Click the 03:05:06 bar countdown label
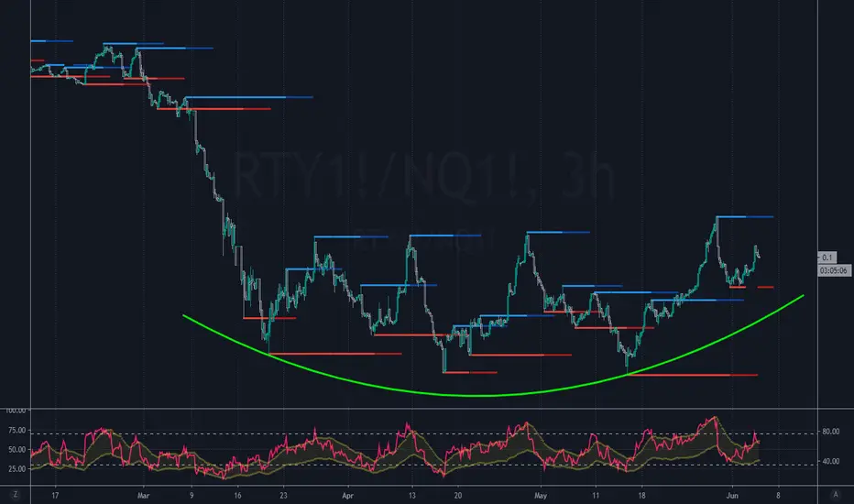The image size is (854, 504). [833, 270]
